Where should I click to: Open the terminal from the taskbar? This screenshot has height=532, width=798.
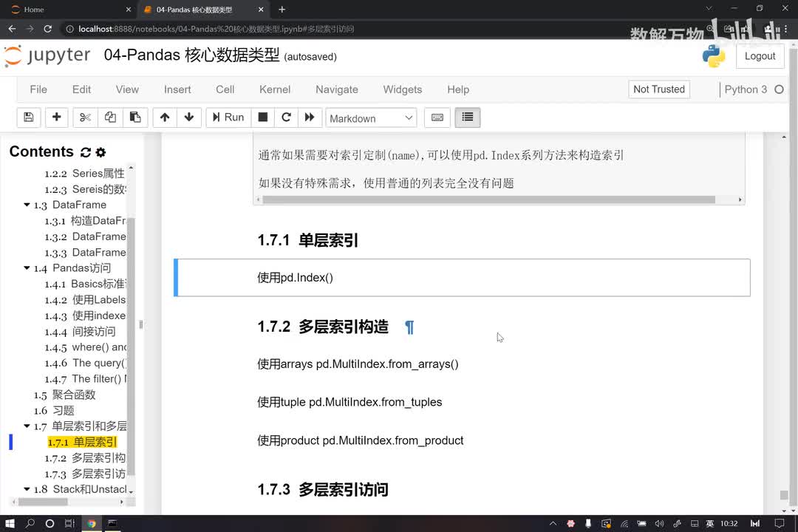pos(112,523)
